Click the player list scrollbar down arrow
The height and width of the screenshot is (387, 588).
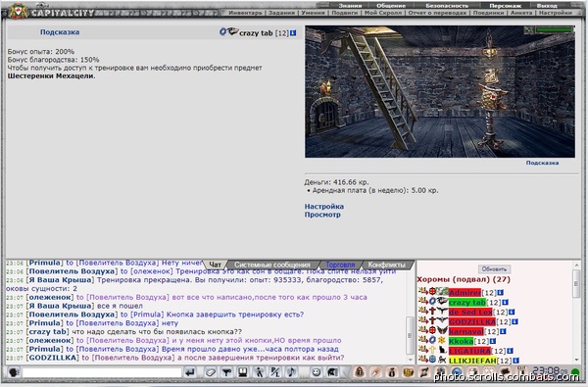[x=577, y=360]
